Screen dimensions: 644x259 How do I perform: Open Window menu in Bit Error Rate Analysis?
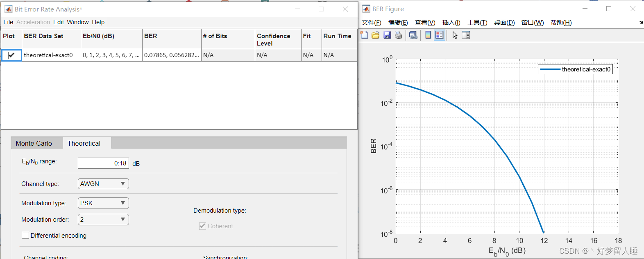pos(78,22)
